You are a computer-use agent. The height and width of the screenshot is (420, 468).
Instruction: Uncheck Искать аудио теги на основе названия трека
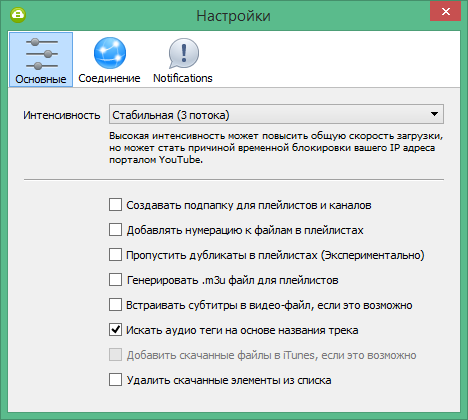point(115,330)
